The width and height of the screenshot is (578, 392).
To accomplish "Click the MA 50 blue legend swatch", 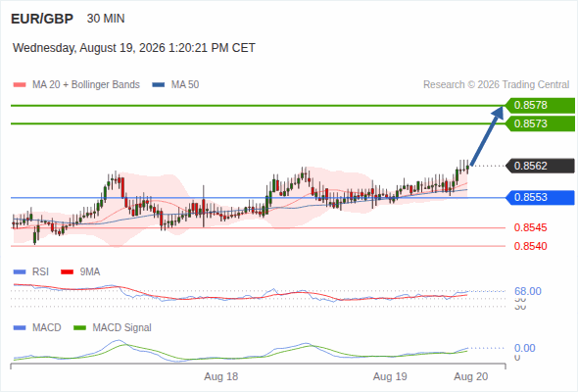I will 158,85.
